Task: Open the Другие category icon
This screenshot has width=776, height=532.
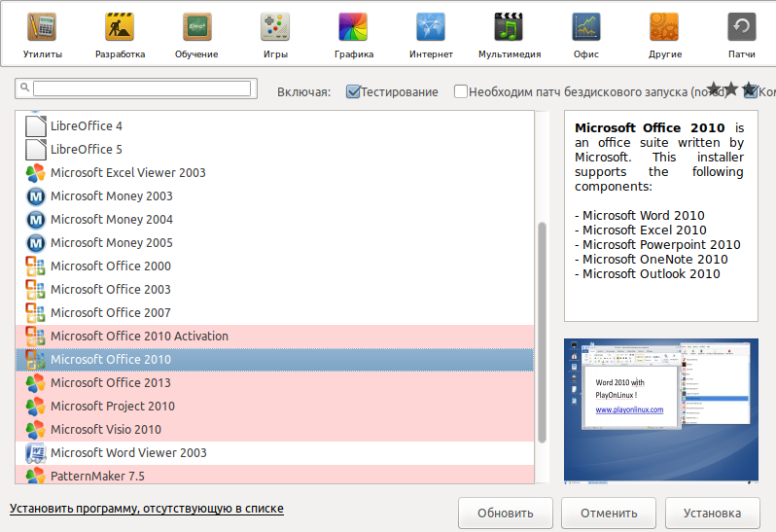Action: pos(664,26)
